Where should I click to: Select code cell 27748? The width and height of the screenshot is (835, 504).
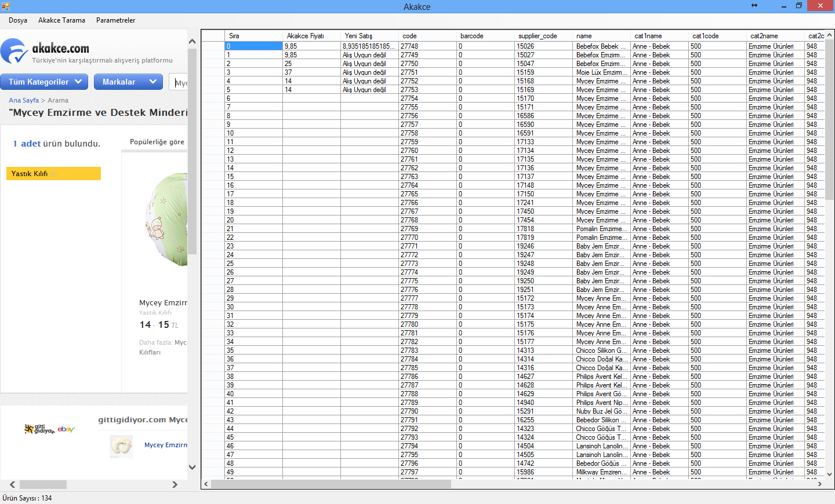[x=428, y=46]
